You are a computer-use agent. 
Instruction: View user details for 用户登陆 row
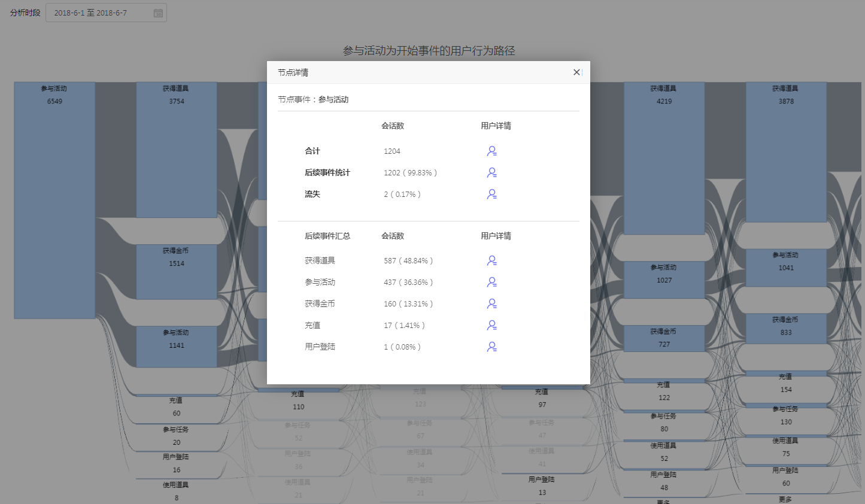point(491,347)
